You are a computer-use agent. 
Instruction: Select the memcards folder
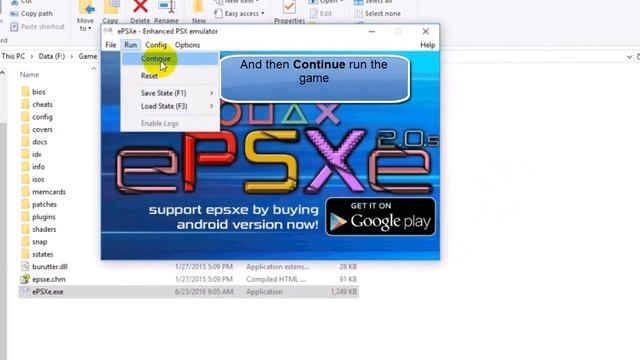pyautogui.click(x=49, y=192)
